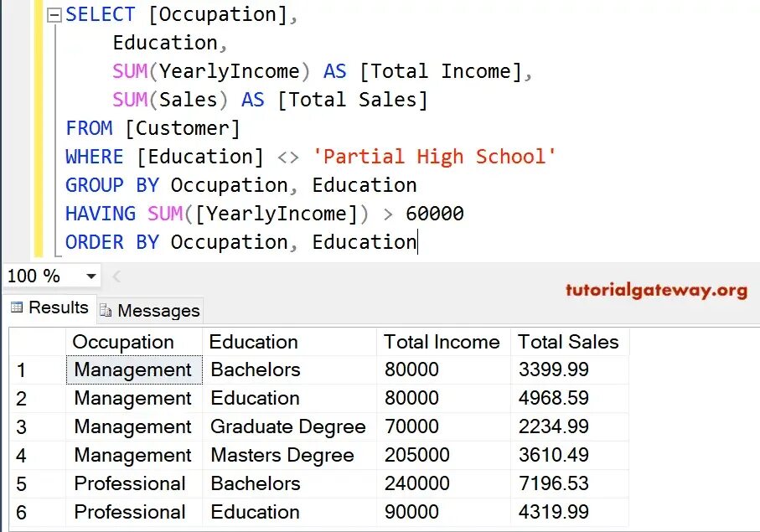This screenshot has width=760, height=532.
Task: Click the ORDER BY keyword in the query
Action: [x=112, y=242]
